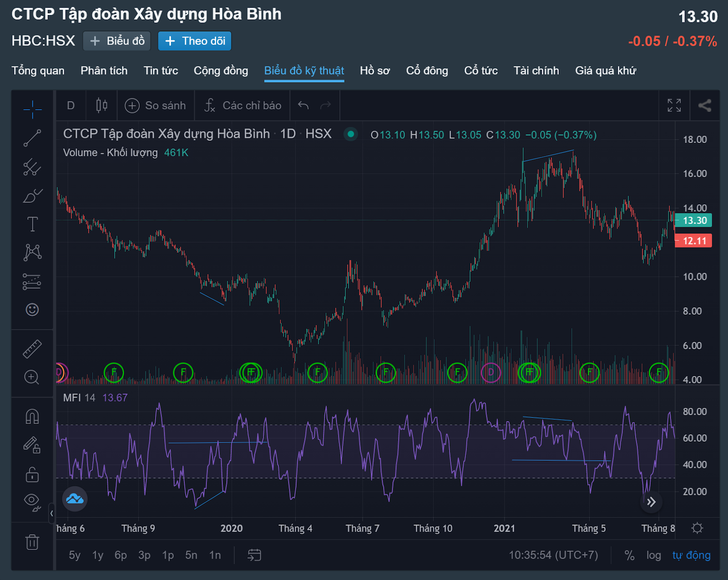Open Các chỉ báo indicators menu
This screenshot has height=580, width=728.
[243, 106]
